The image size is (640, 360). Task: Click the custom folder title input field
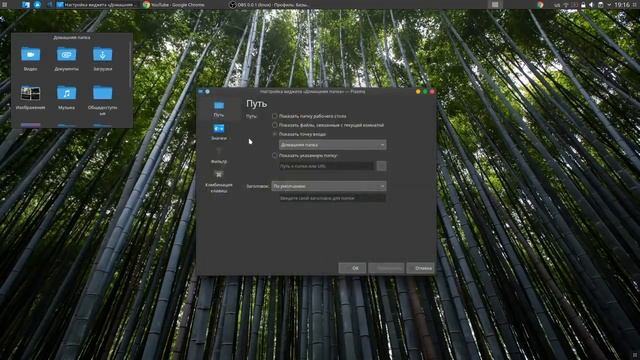pyautogui.click(x=332, y=198)
